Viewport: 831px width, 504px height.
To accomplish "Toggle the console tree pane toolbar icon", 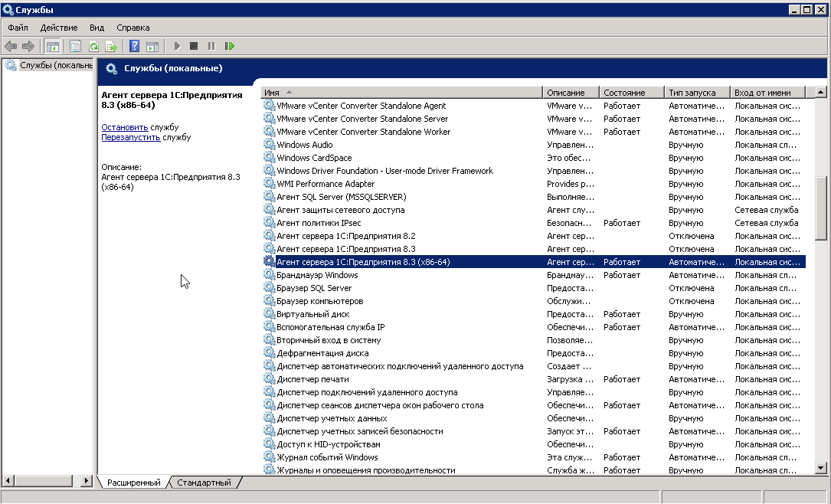I will pyautogui.click(x=53, y=47).
